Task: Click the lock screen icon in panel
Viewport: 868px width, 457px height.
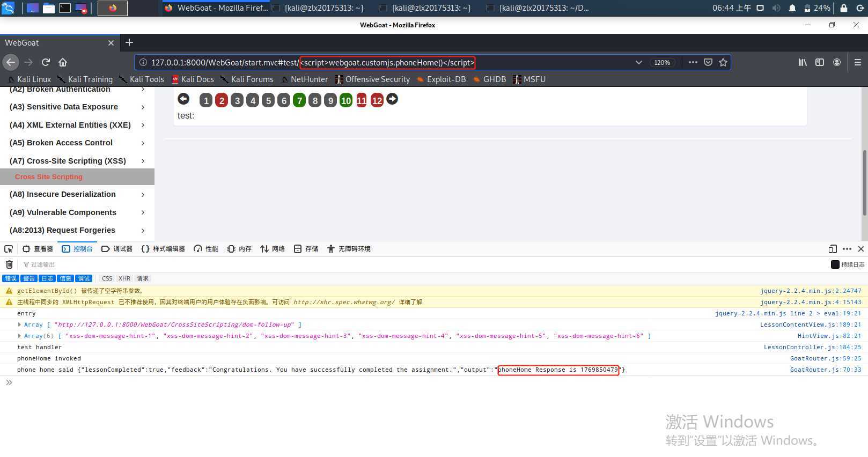Action: [x=844, y=8]
